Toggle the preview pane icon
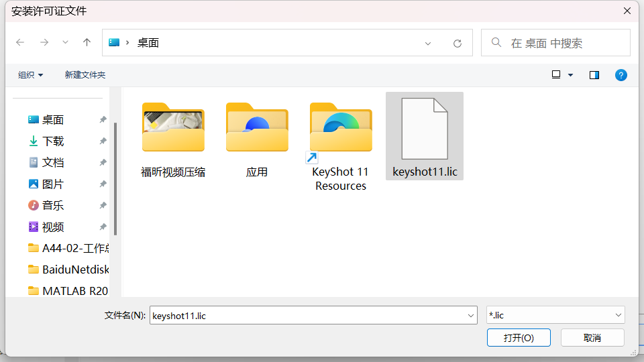The image size is (644, 362). click(x=594, y=75)
